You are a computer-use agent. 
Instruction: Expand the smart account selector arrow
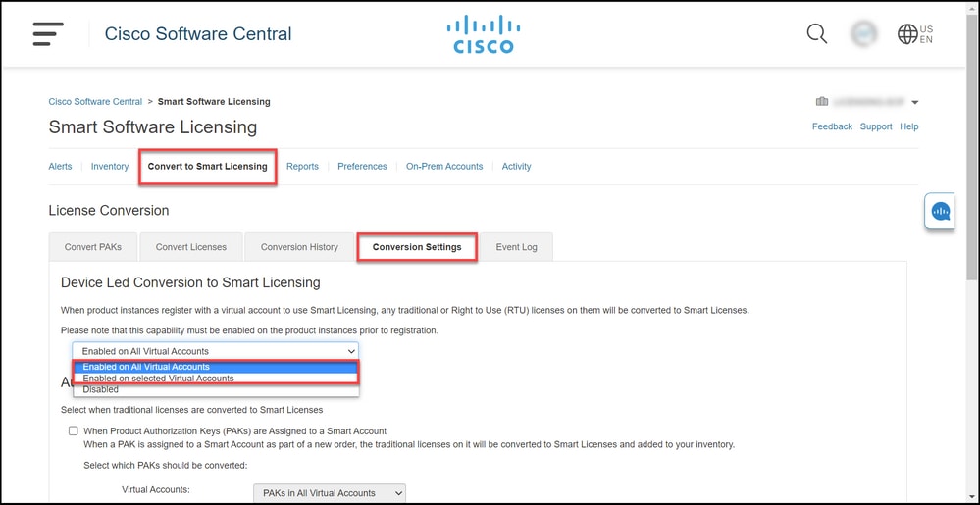point(915,103)
